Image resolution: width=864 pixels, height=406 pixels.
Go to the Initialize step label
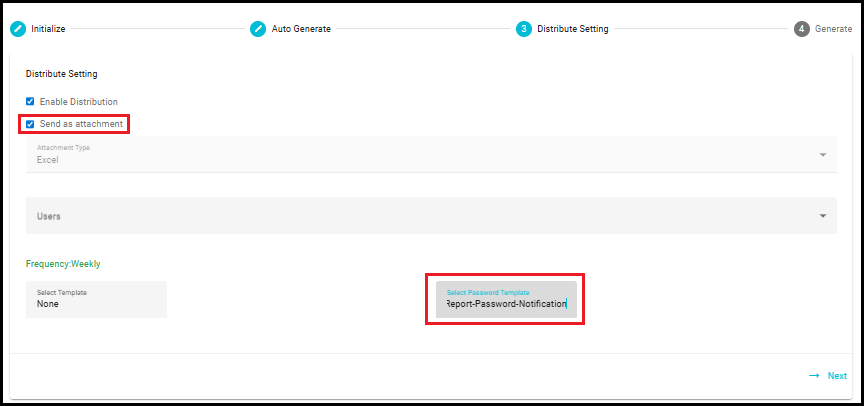48,29
